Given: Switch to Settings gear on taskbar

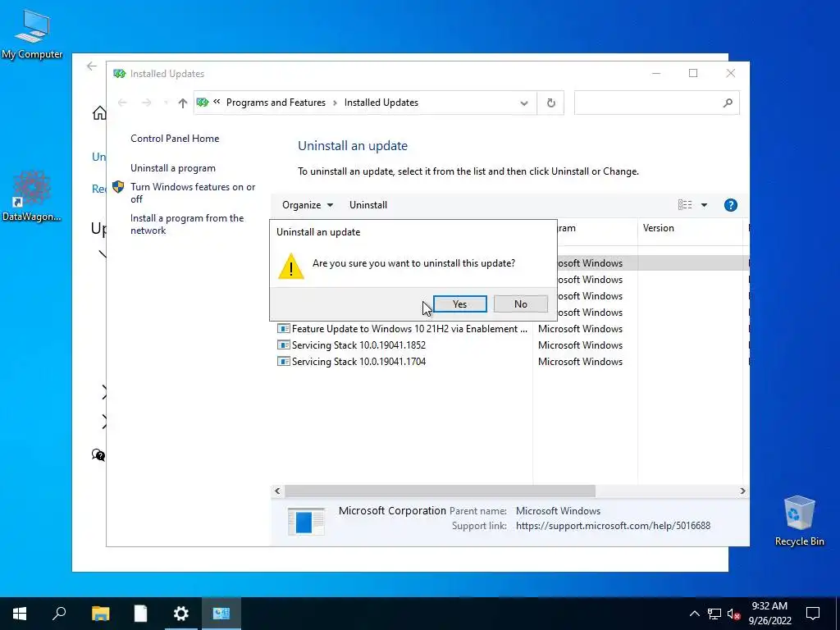Looking at the screenshot, I should point(181,614).
